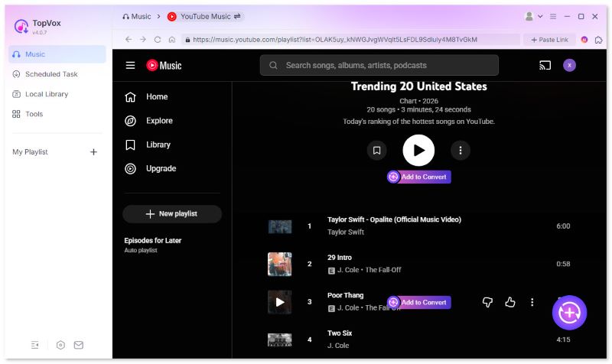
Task: Click the extension puzzle icon
Action: coord(599,40)
